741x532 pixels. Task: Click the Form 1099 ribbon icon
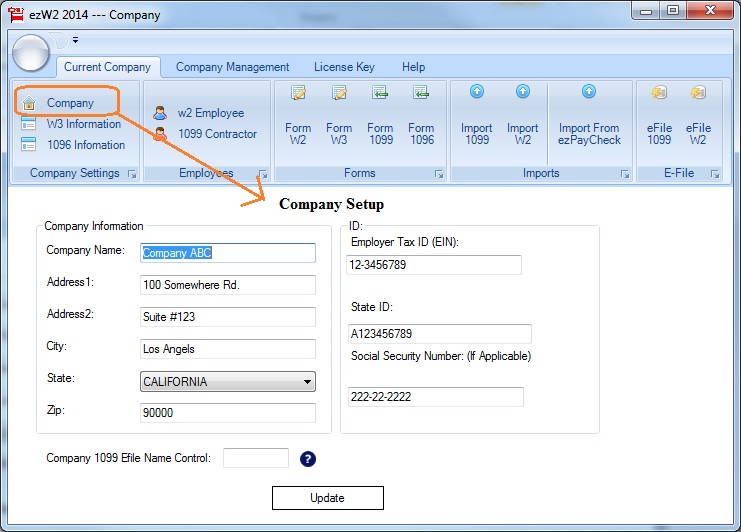[380, 93]
